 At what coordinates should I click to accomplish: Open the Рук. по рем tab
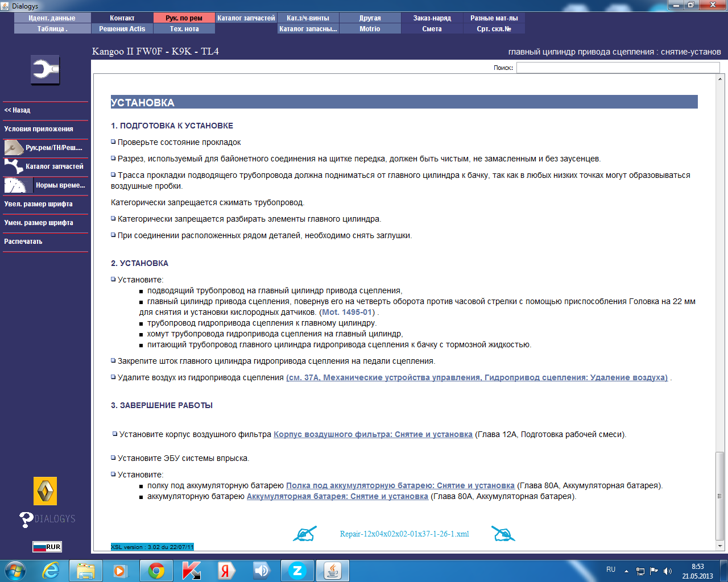[184, 18]
